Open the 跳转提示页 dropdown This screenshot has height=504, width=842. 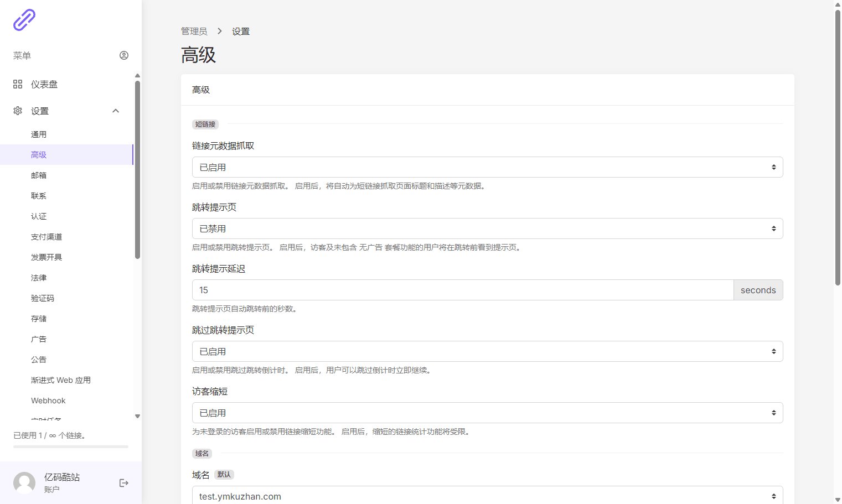(x=487, y=228)
